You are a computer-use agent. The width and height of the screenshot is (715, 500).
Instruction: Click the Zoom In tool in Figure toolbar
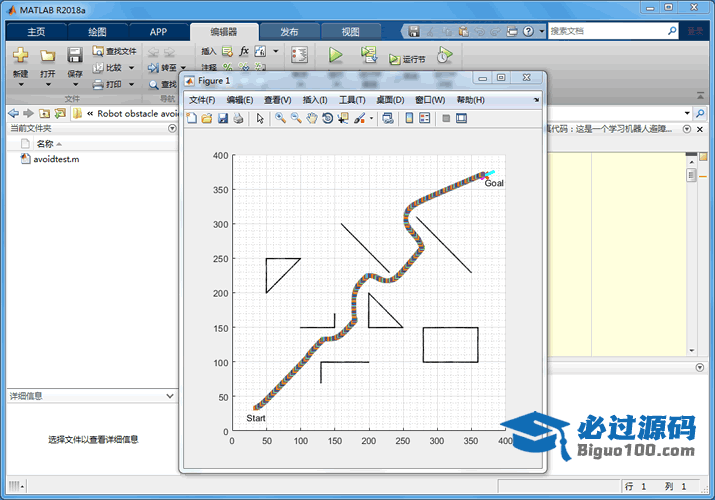point(280,118)
